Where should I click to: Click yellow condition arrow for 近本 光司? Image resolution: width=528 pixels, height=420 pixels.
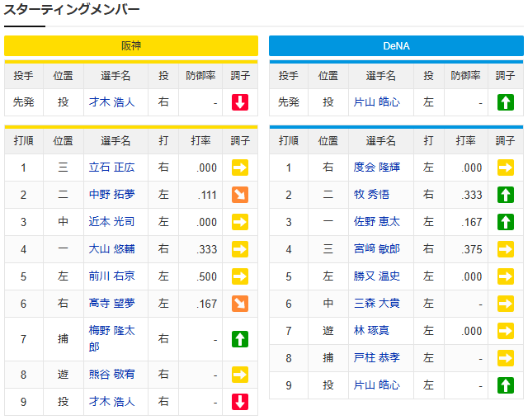240,222
